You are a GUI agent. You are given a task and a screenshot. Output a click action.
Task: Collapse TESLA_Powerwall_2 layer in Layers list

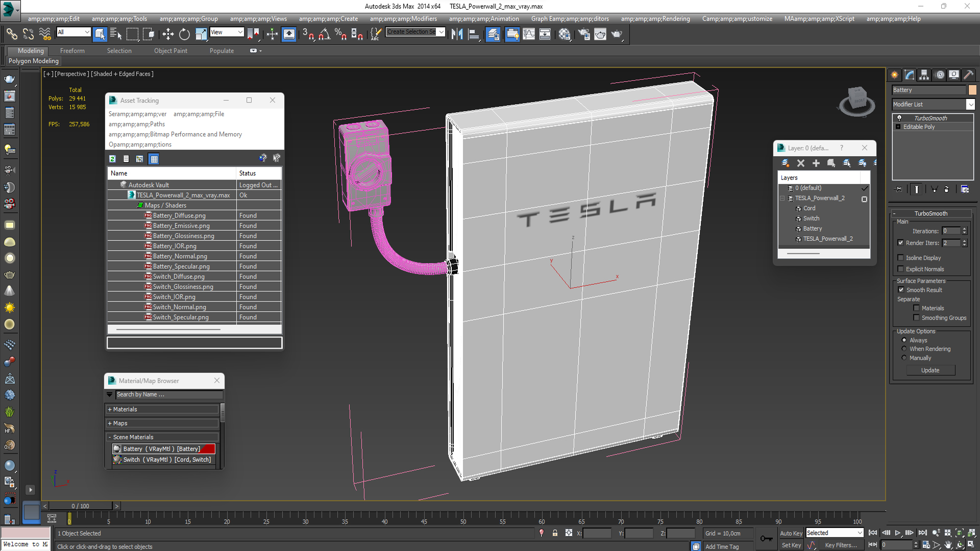pos(782,198)
